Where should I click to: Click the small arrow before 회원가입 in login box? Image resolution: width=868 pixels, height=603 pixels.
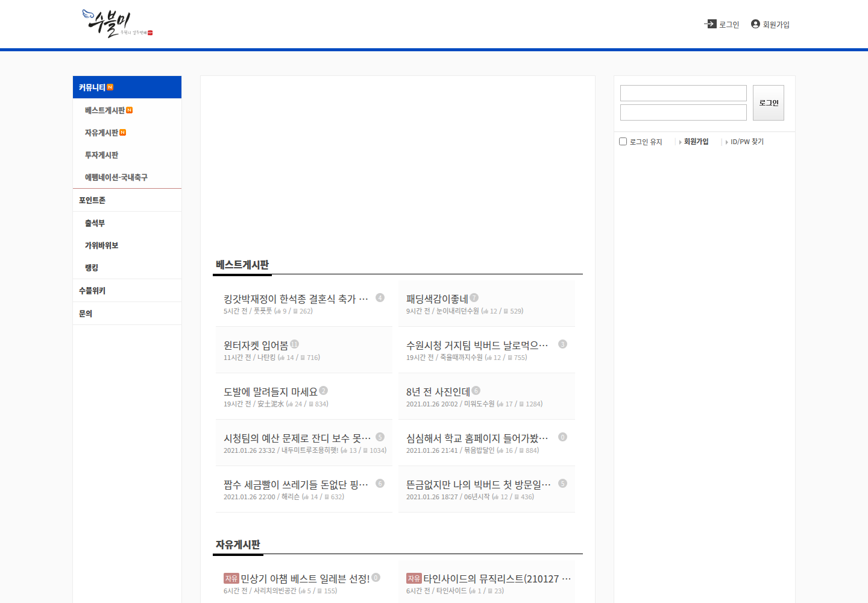click(x=681, y=142)
